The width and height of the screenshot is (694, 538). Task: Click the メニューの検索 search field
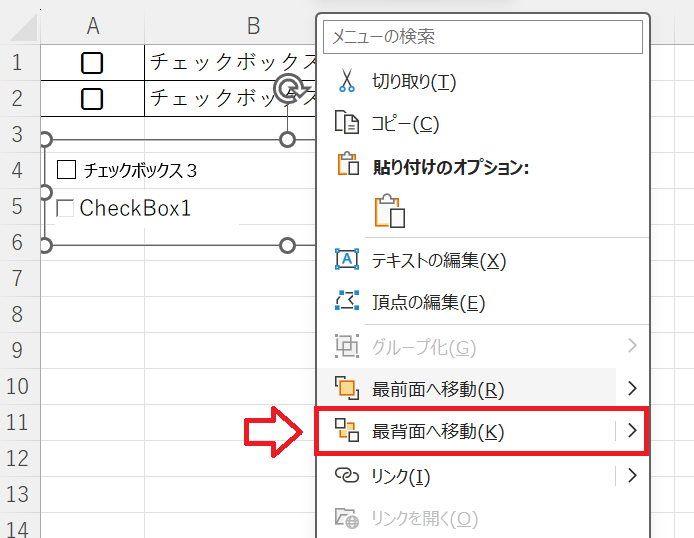482,37
